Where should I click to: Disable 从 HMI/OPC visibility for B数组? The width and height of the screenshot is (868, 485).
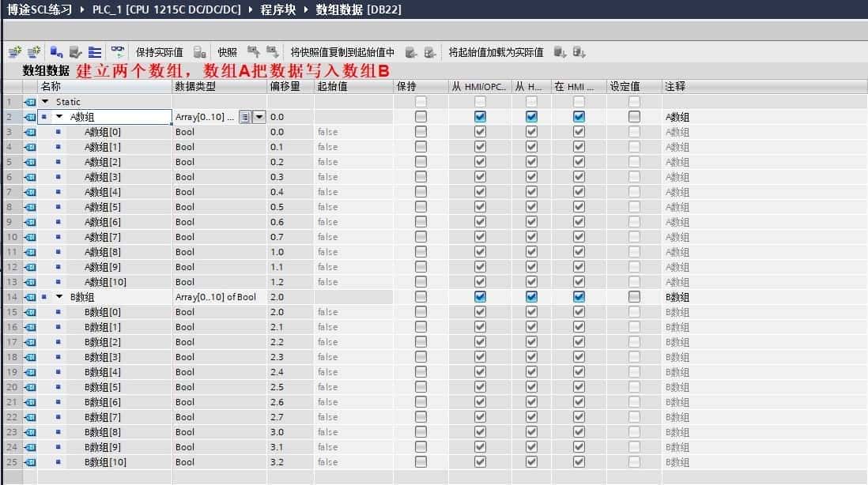coord(478,297)
